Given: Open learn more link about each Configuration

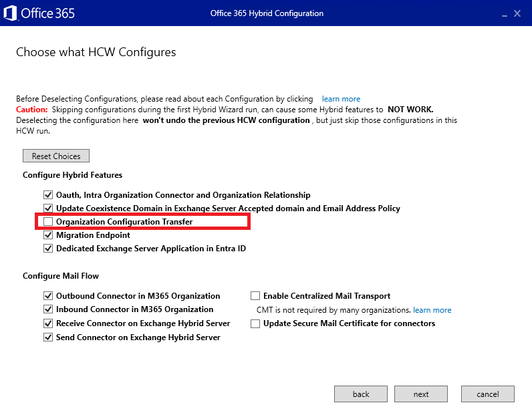Looking at the screenshot, I should (x=341, y=99).
